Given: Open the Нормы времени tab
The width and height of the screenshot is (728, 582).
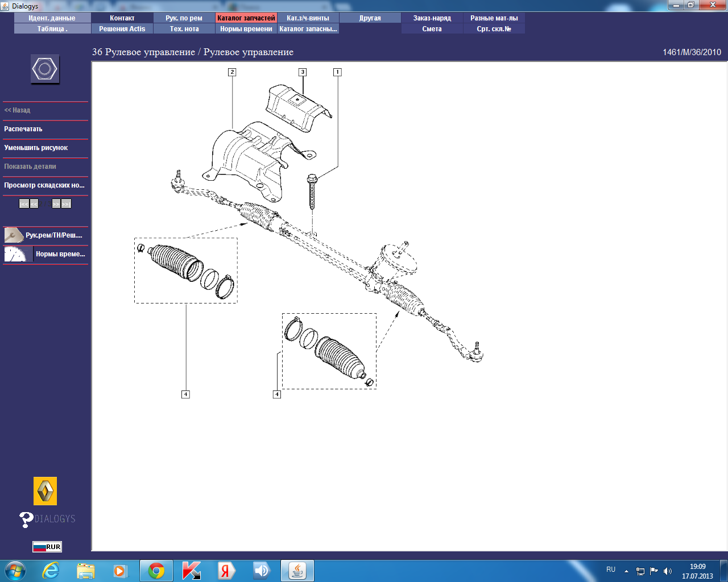Looking at the screenshot, I should [246, 29].
